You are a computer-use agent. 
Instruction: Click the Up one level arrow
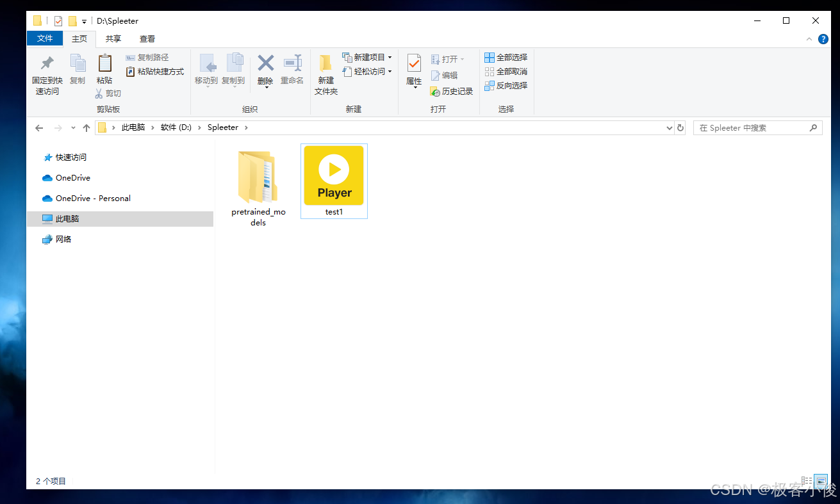pos(86,128)
